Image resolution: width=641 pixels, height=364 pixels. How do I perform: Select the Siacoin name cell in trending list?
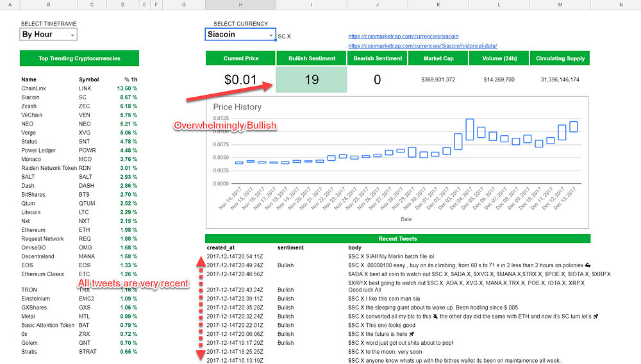(30, 97)
